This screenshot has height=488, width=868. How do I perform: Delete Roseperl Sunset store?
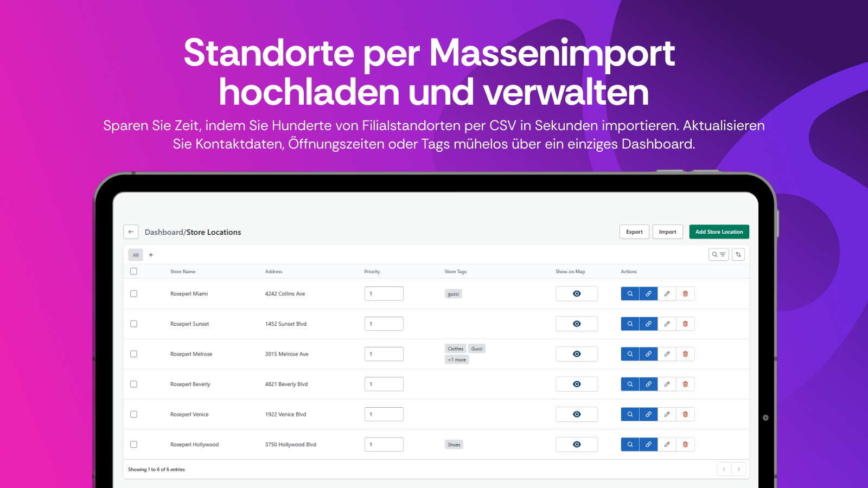point(685,324)
